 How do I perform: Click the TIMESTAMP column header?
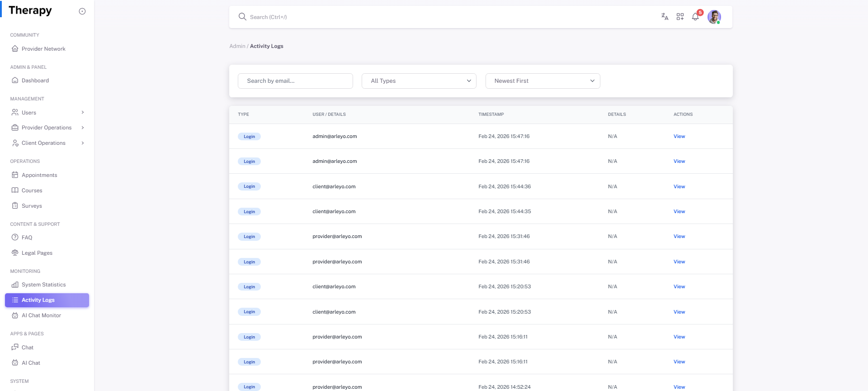point(491,114)
